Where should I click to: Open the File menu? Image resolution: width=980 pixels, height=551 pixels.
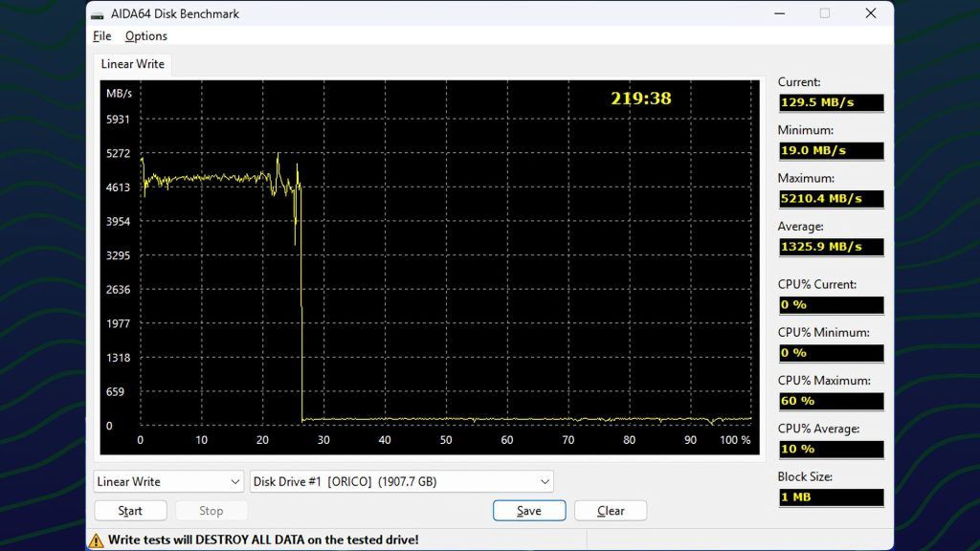[101, 36]
